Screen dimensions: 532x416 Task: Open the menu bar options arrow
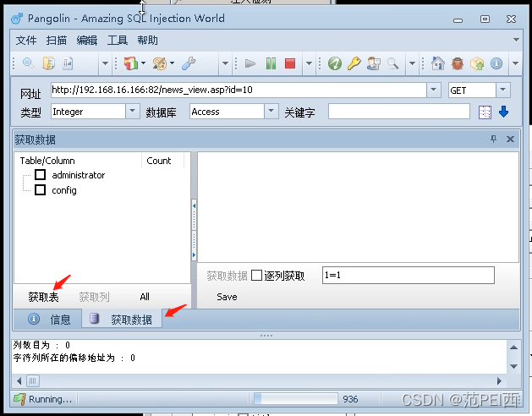(x=516, y=40)
